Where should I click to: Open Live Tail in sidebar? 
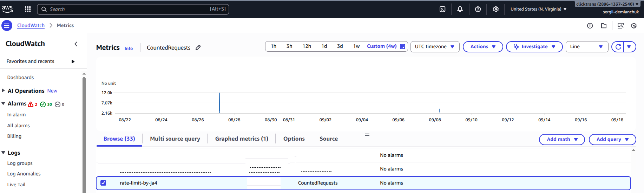(17, 185)
